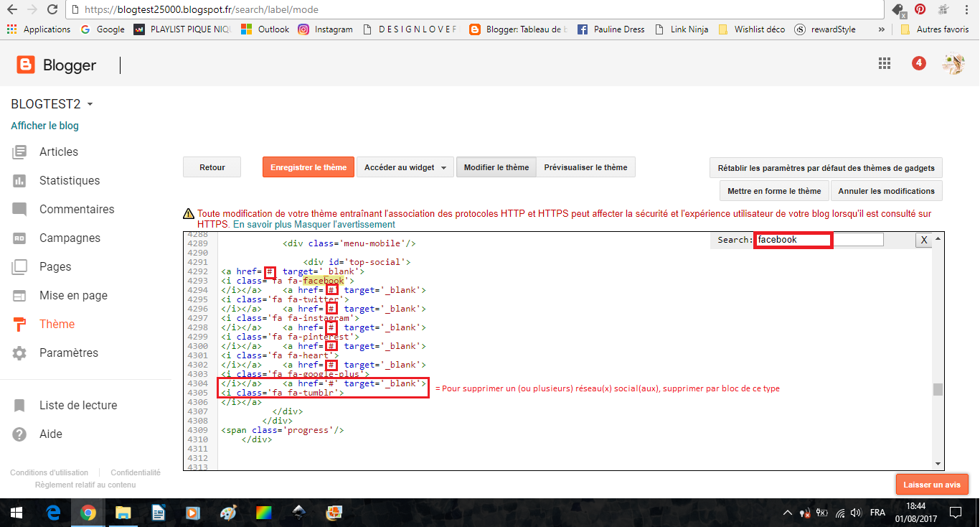The height and width of the screenshot is (527, 980).
Task: Open Paramètres gear icon
Action: point(19,353)
